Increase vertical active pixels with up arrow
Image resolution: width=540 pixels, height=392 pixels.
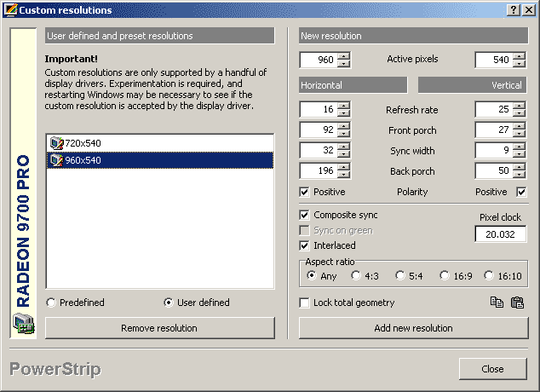click(x=519, y=56)
